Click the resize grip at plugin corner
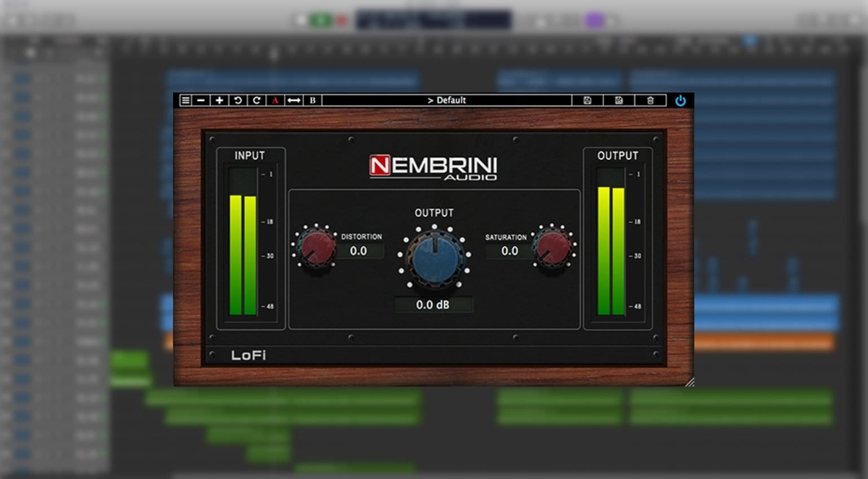This screenshot has height=479, width=868. pyautogui.click(x=689, y=382)
